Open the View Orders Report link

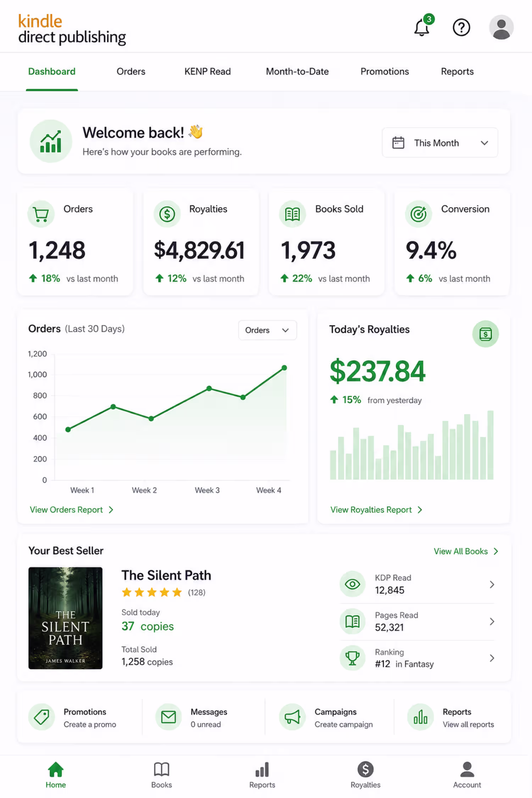pyautogui.click(x=72, y=510)
